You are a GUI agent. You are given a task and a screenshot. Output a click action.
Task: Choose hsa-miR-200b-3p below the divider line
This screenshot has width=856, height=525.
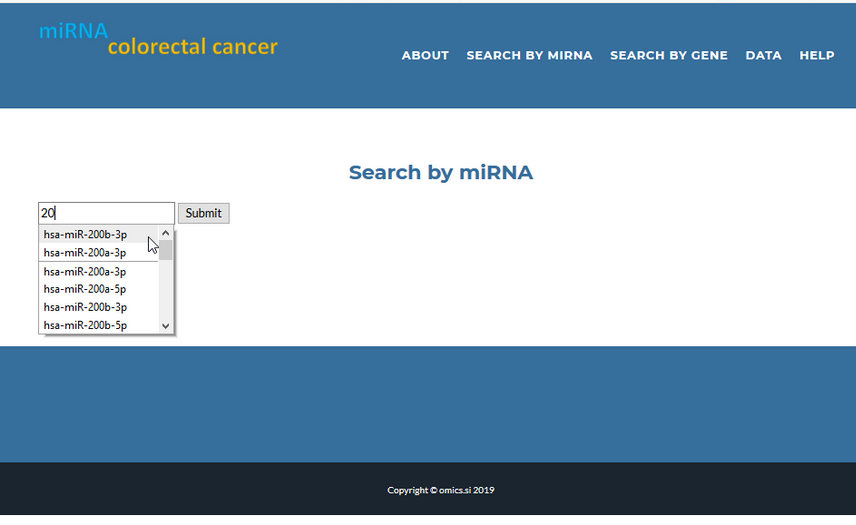[86, 308]
